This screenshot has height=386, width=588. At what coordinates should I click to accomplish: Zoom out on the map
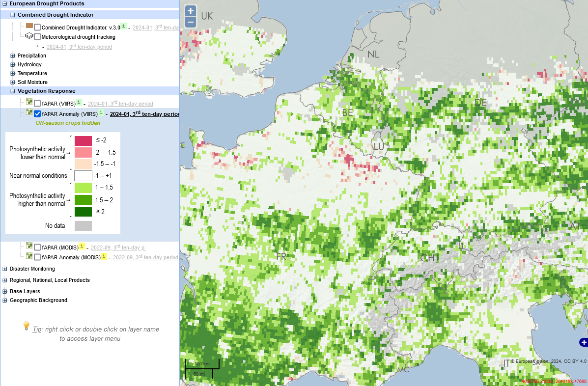pos(191,22)
